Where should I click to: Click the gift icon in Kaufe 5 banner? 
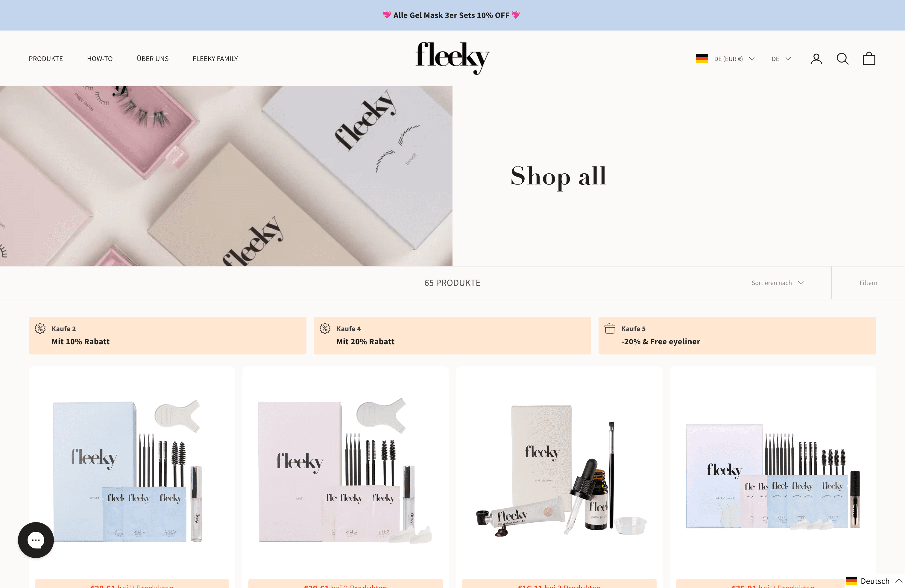pyautogui.click(x=610, y=328)
